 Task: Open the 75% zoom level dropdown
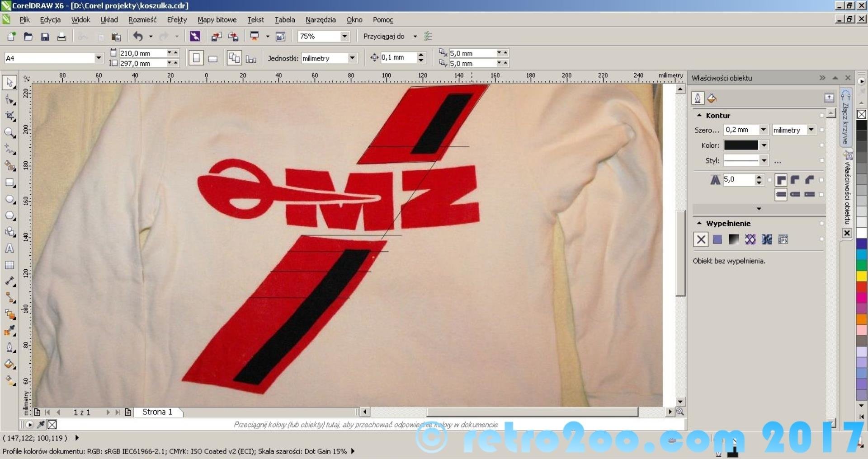pos(344,36)
